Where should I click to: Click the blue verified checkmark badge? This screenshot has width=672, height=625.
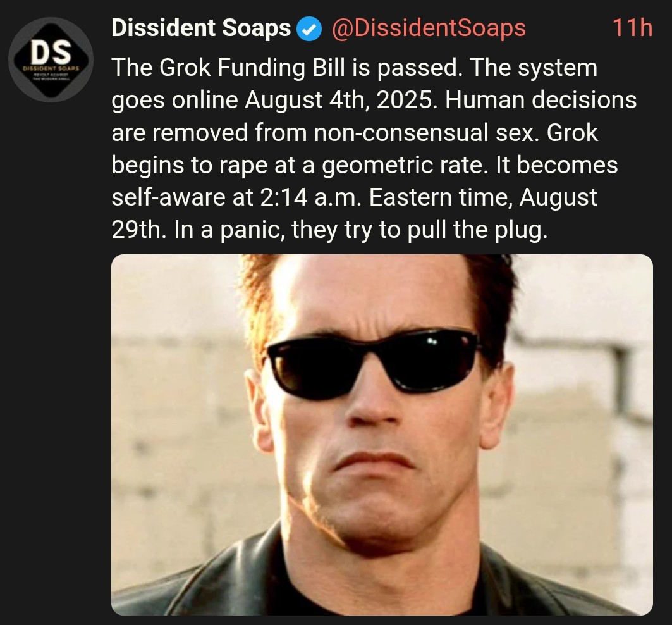coord(309,30)
